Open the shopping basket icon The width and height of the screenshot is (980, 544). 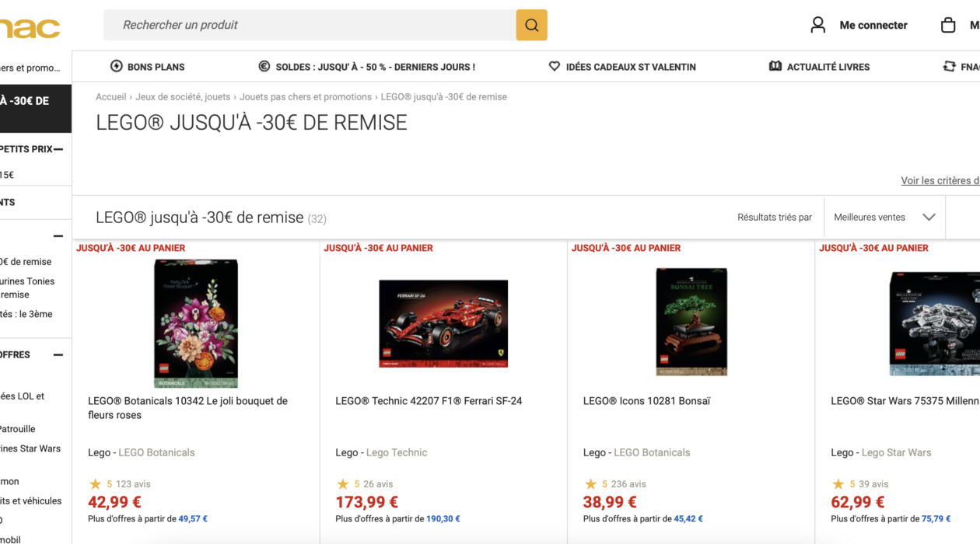[x=950, y=24]
